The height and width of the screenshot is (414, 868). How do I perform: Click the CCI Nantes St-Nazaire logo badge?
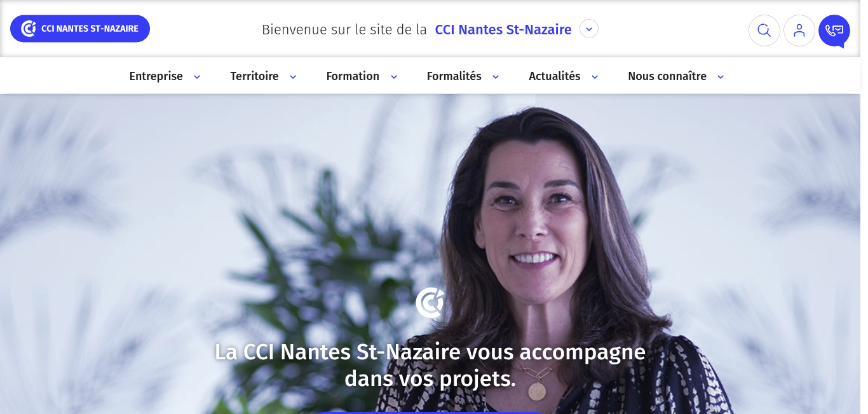click(x=80, y=29)
